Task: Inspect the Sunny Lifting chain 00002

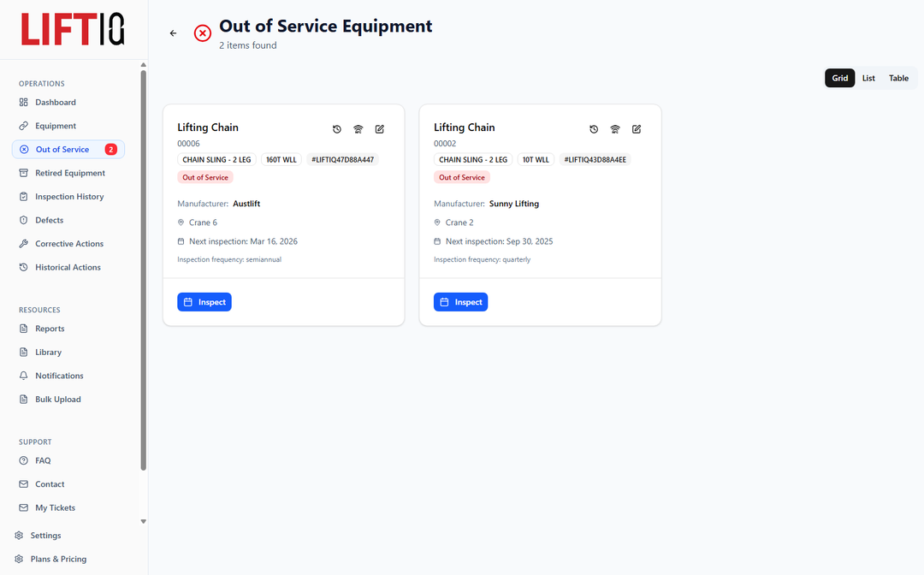Action: (461, 302)
